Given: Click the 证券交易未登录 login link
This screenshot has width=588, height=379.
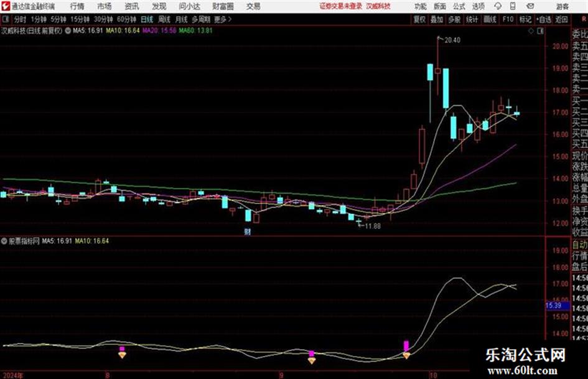Looking at the screenshot, I should (341, 6).
